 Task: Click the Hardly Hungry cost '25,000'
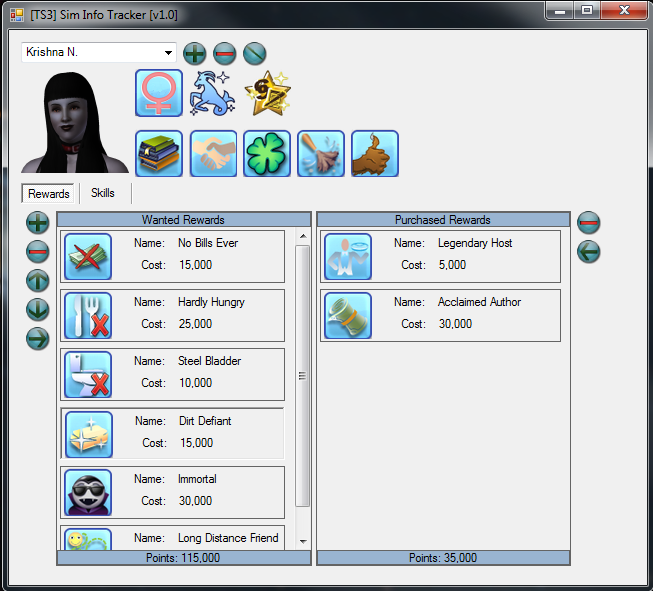195,324
